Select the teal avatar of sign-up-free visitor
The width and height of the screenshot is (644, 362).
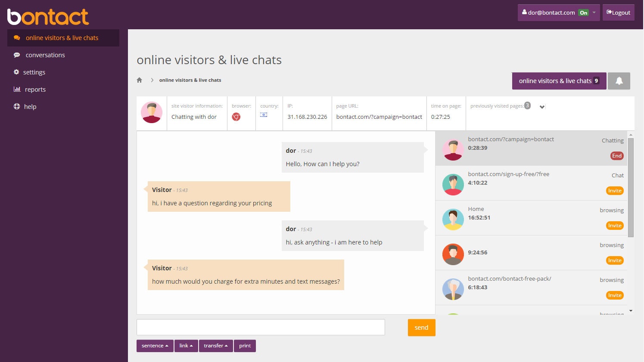[453, 185]
